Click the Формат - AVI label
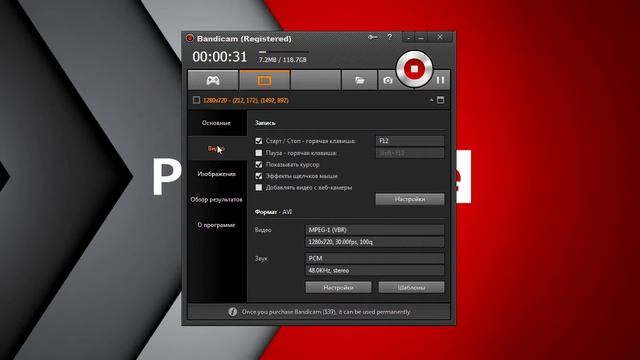Screen dimensions: 640x360 pyautogui.click(x=273, y=212)
